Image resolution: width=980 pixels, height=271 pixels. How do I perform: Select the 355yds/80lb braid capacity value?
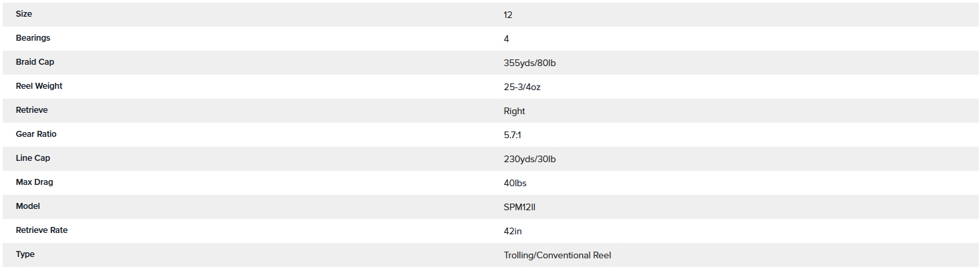(x=529, y=63)
